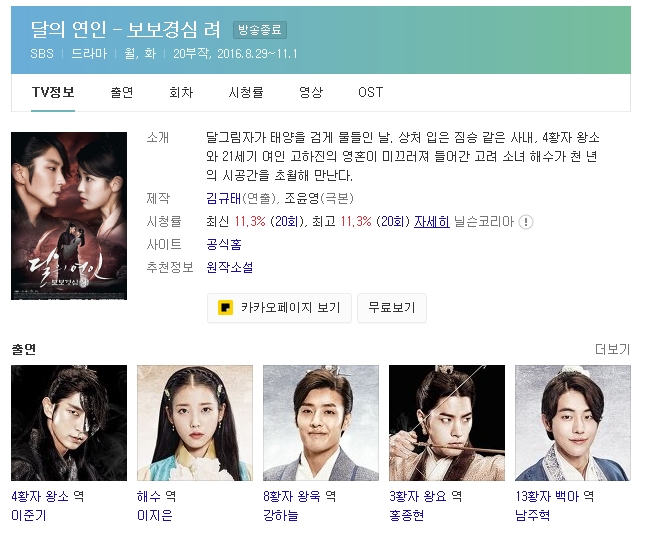Click 이준기 cast photo as 4황자 왕소
This screenshot has width=657, height=537.
(69, 423)
